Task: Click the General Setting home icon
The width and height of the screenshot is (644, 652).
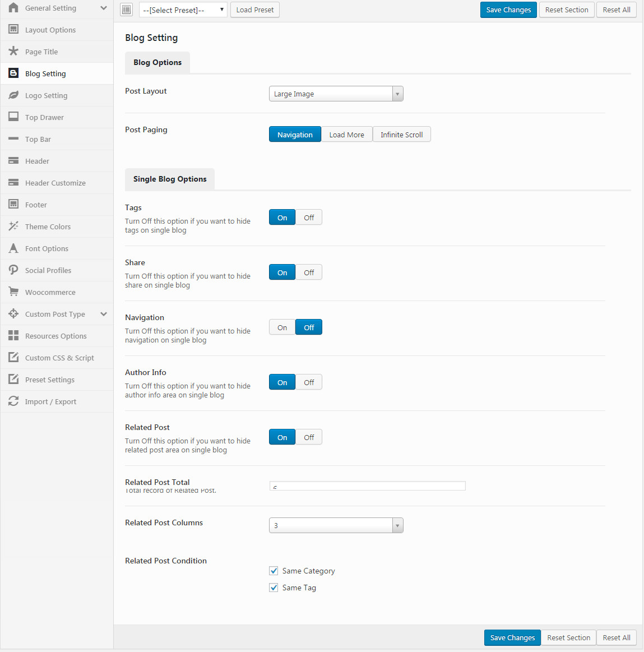Action: pyautogui.click(x=13, y=7)
